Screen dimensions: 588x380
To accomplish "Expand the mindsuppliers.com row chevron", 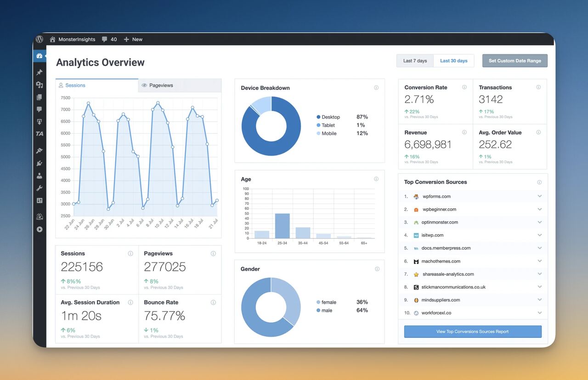I will point(540,300).
